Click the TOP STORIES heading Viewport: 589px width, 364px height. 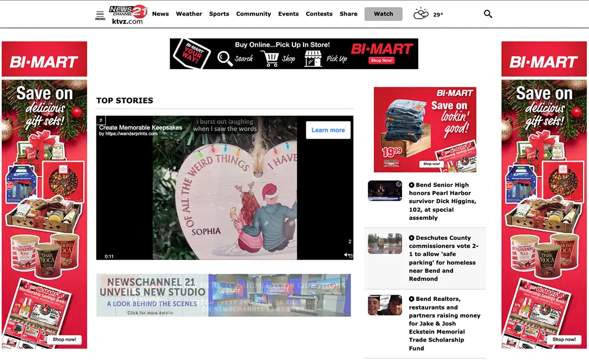[125, 100]
